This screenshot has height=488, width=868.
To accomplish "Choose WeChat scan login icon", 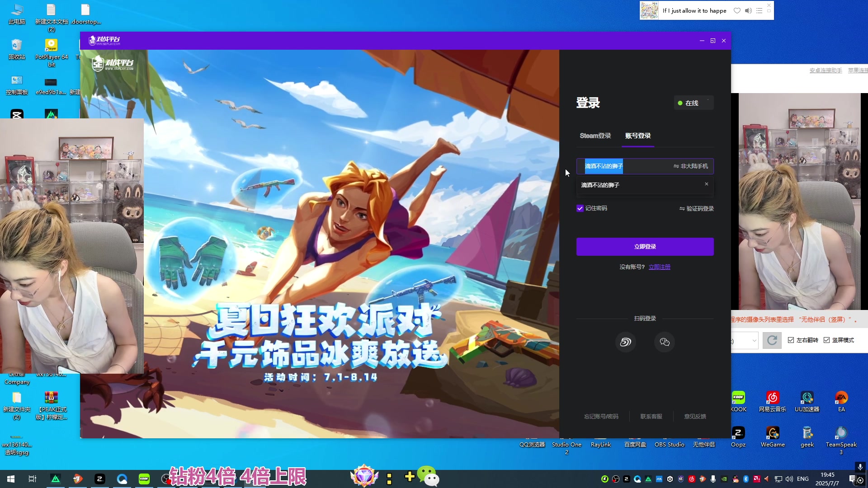I will click(665, 342).
